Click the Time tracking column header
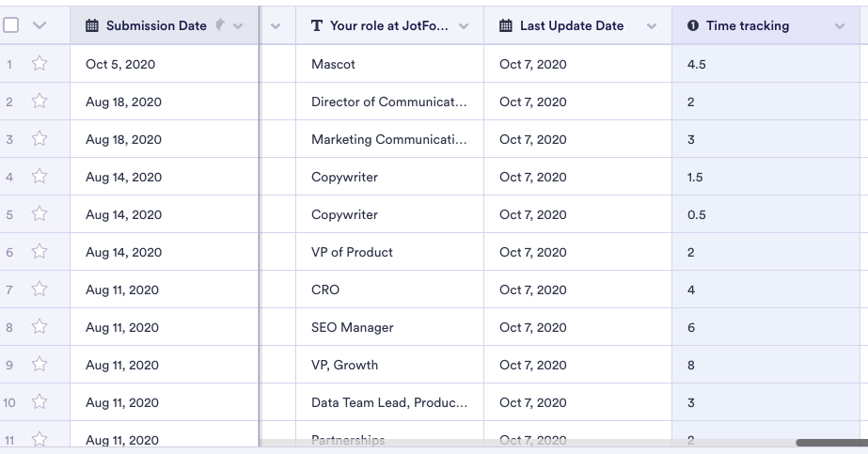This screenshot has width=868, height=454. (x=748, y=26)
